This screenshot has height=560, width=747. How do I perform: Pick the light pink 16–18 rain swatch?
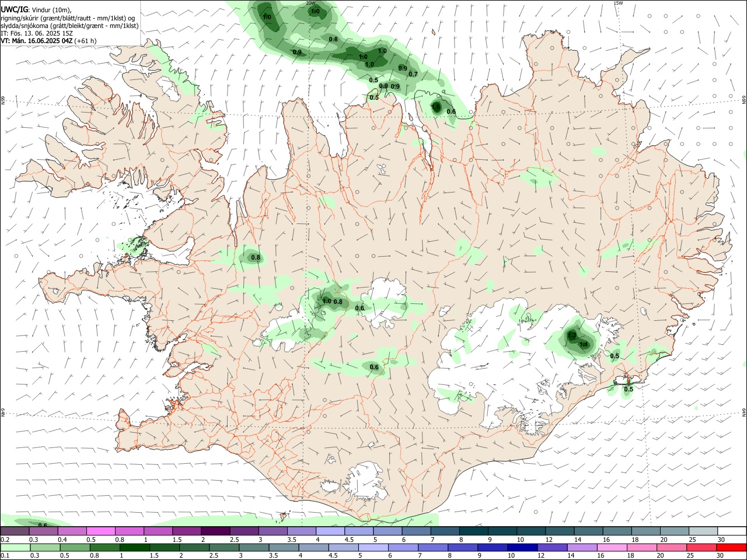[x=612, y=548]
